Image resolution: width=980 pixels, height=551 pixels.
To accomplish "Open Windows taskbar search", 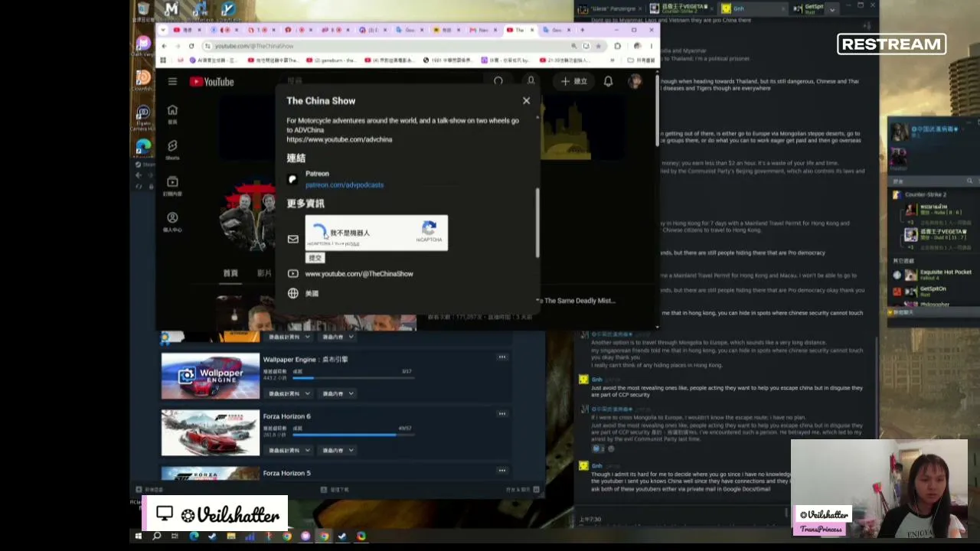I will pos(157,536).
